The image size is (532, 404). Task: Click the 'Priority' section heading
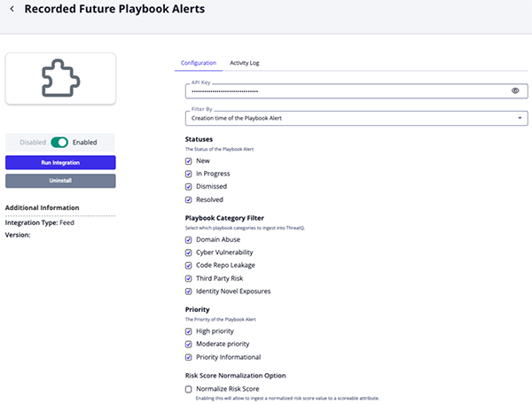197,309
